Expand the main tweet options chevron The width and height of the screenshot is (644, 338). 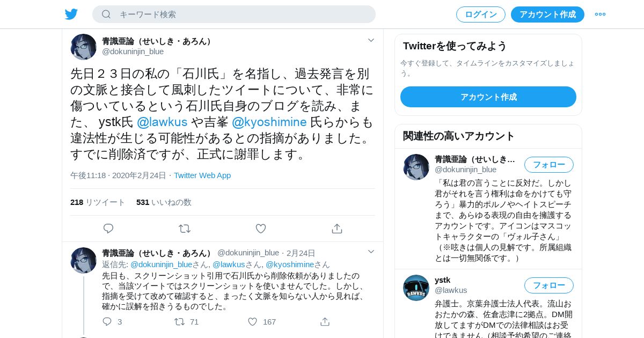[371, 40]
